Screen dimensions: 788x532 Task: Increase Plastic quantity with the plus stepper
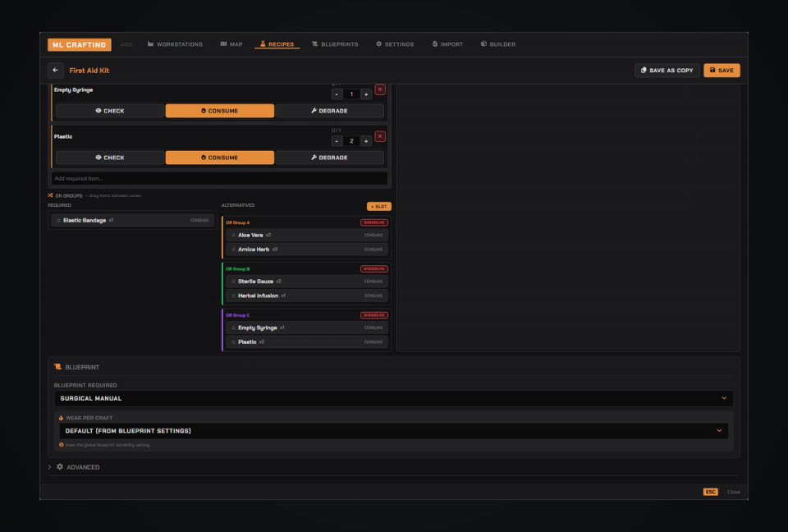click(366, 141)
